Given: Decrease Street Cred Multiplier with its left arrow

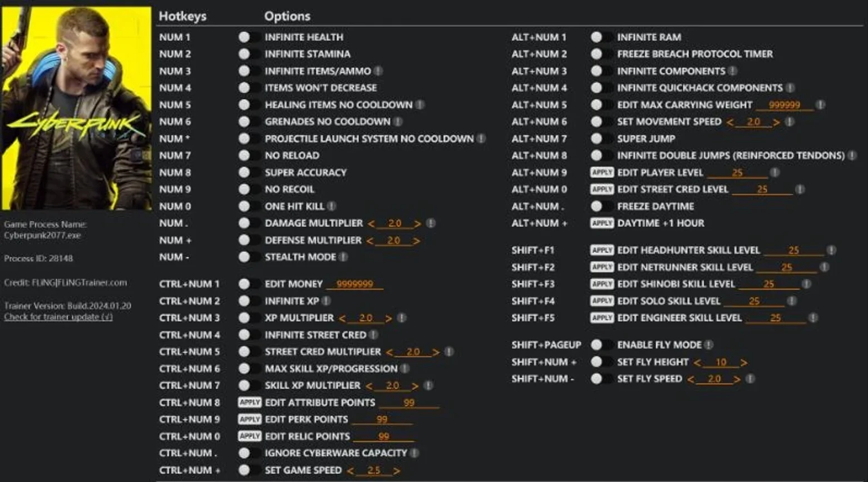Looking at the screenshot, I should pos(389,352).
